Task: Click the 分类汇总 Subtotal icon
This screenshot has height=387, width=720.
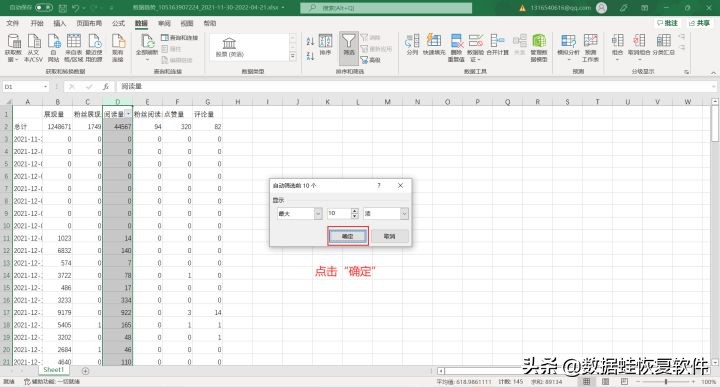Action: click(664, 45)
